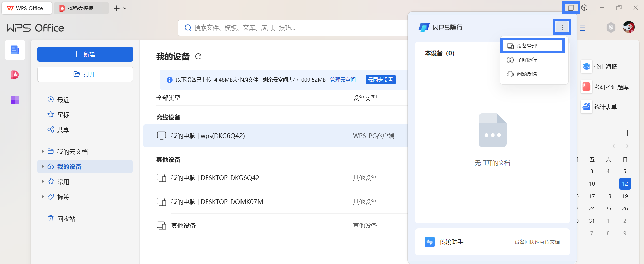
Task: Go to next month in calendar
Action: point(627,146)
